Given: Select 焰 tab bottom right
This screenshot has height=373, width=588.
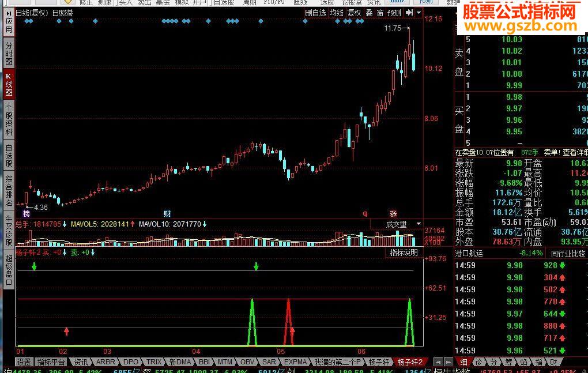Looking at the screenshot, I should click(x=523, y=362).
